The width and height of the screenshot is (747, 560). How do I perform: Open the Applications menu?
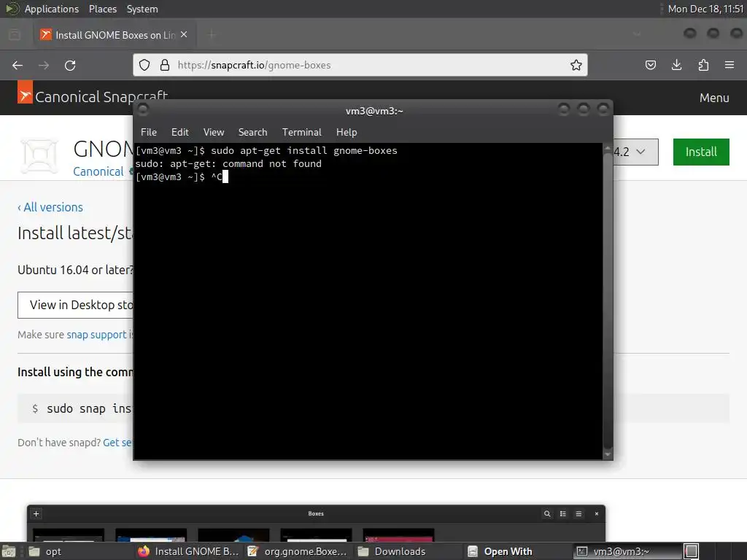point(52,9)
